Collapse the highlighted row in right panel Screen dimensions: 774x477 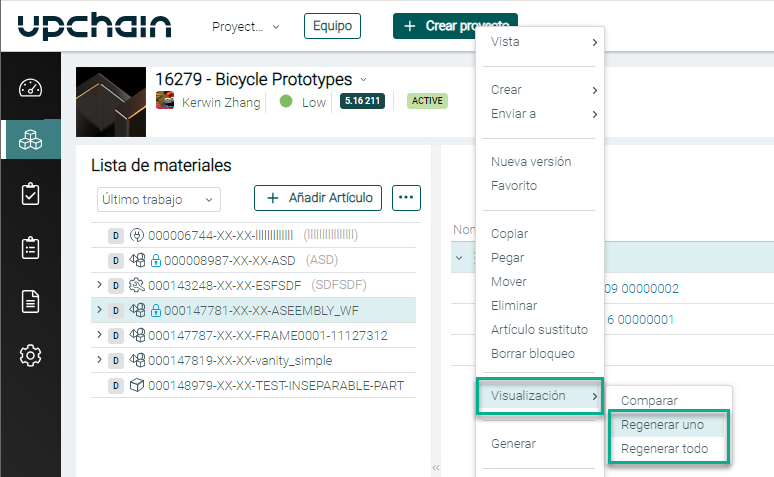pos(459,258)
